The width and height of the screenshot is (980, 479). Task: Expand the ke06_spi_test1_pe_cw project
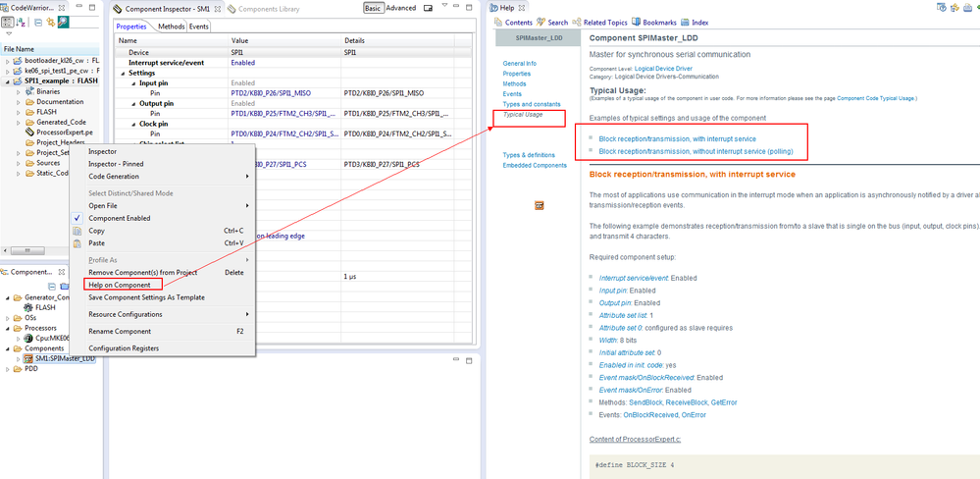[x=8, y=72]
